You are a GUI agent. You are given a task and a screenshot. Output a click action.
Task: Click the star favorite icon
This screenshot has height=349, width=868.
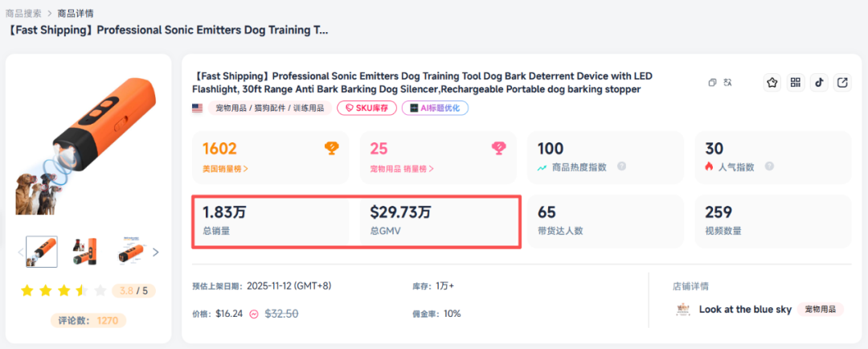(772, 82)
